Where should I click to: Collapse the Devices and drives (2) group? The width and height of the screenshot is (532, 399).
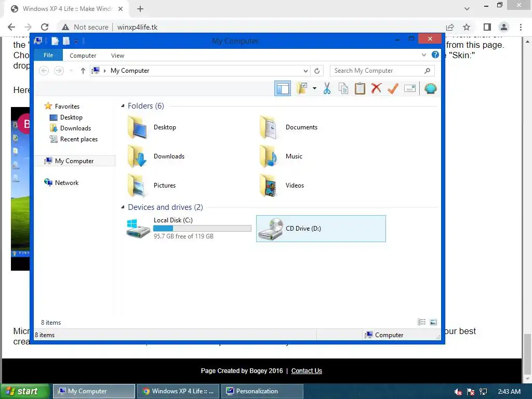coord(123,207)
